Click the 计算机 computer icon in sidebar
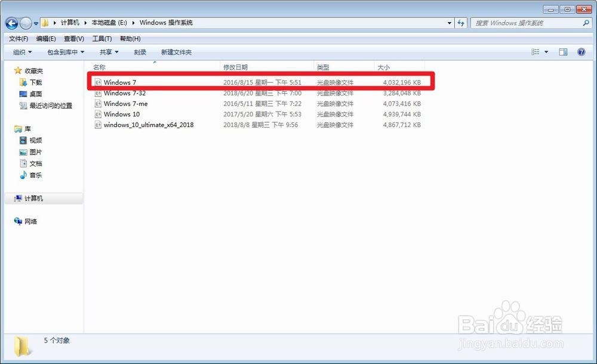The width and height of the screenshot is (597, 364). pyautogui.click(x=18, y=198)
